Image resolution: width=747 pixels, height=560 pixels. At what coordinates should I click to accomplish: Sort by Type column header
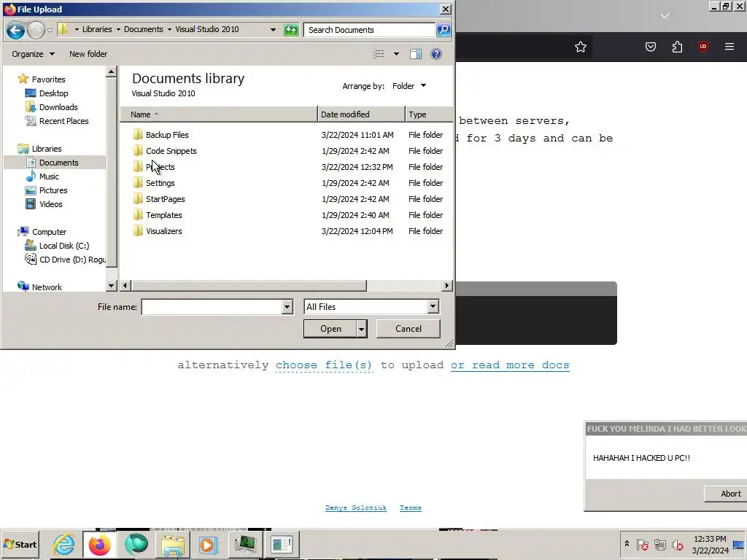[x=429, y=114]
